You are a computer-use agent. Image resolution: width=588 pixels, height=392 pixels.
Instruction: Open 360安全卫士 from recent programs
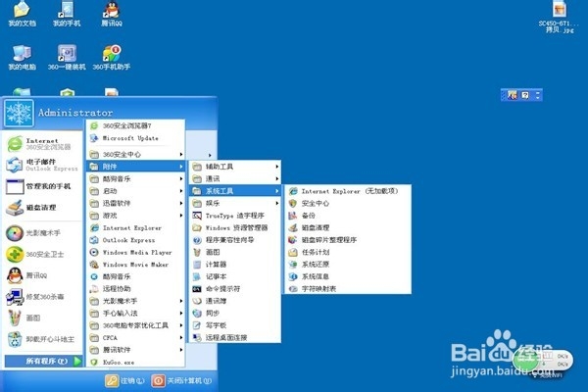43,255
